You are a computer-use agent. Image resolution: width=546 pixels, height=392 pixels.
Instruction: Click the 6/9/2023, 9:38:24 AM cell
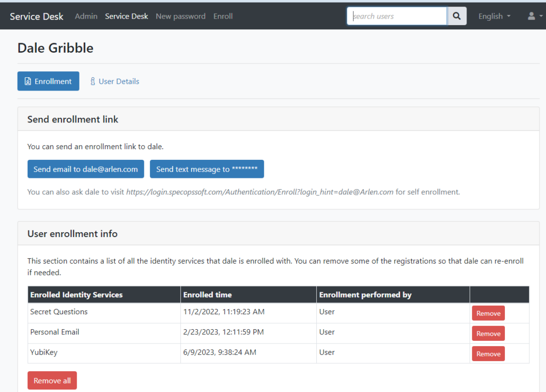tap(248, 354)
